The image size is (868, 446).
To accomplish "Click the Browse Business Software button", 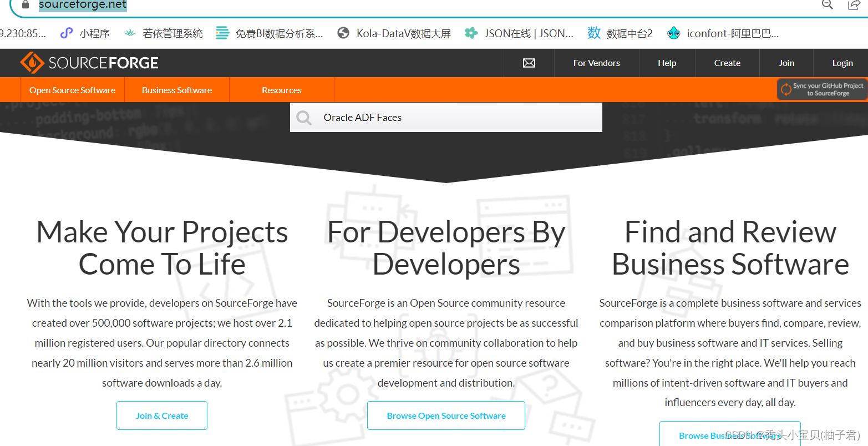I will [730, 434].
